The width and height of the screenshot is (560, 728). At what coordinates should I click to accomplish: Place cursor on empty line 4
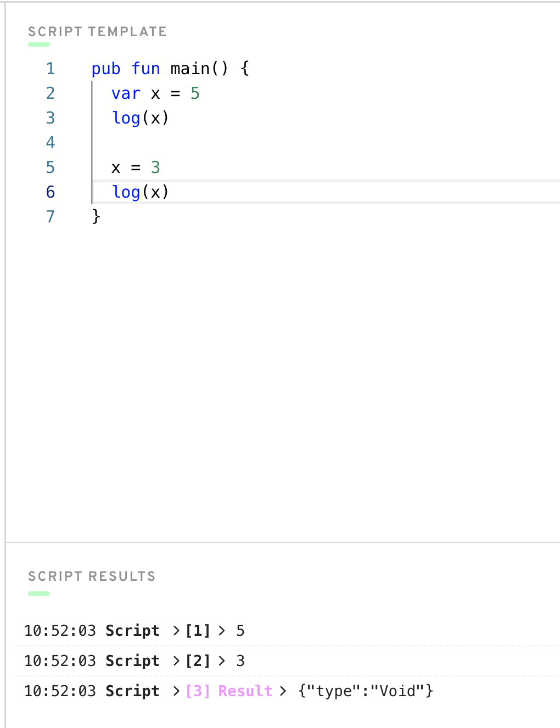pyautogui.click(x=220, y=143)
